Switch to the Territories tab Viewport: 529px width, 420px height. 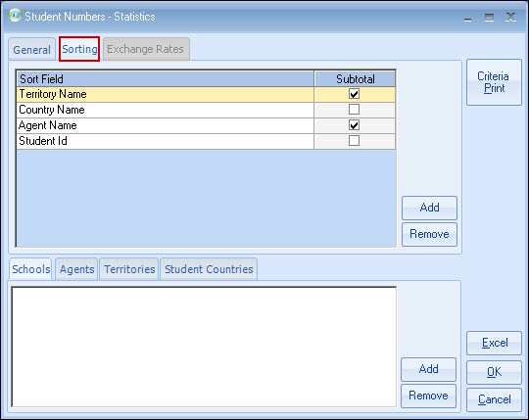click(129, 269)
